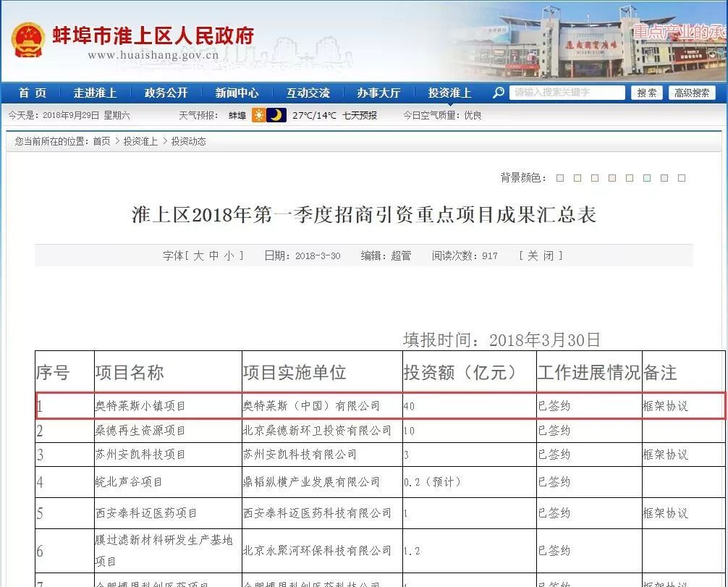Viewport: 728px width, 587px height.
Task: Go to 新闻中心 in navigation bar
Action: pyautogui.click(x=237, y=93)
